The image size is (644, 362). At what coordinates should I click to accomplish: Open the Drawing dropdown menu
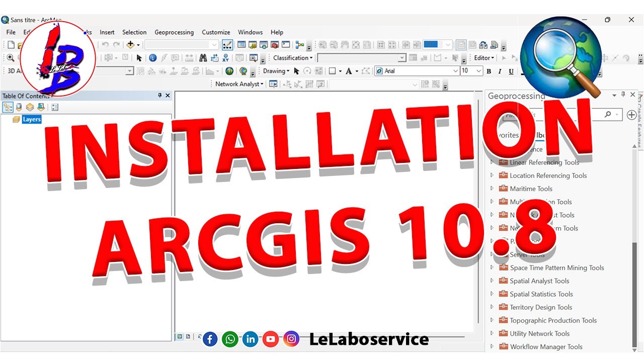[276, 71]
